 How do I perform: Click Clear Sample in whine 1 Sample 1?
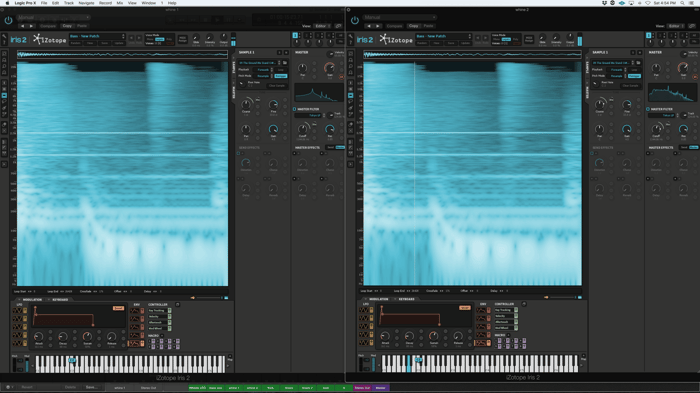276,85
